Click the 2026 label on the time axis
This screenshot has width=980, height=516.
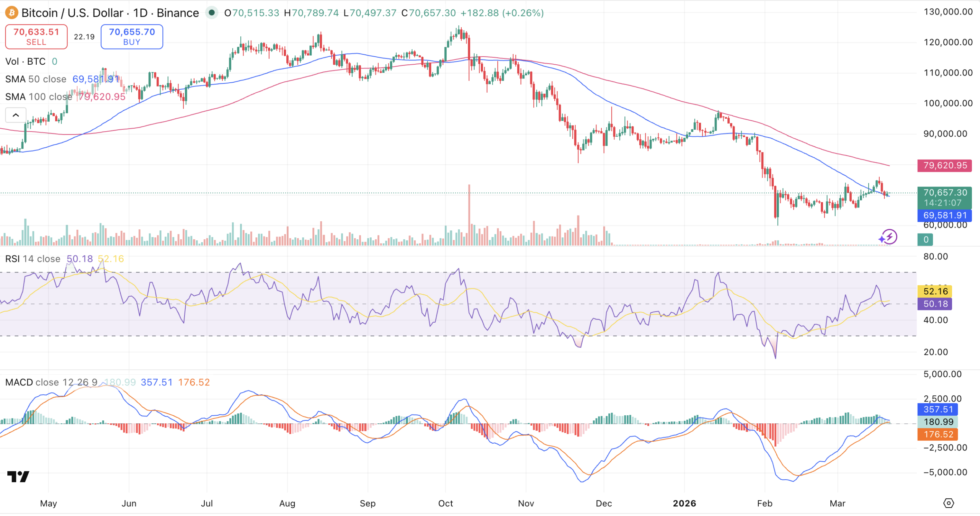tap(685, 504)
